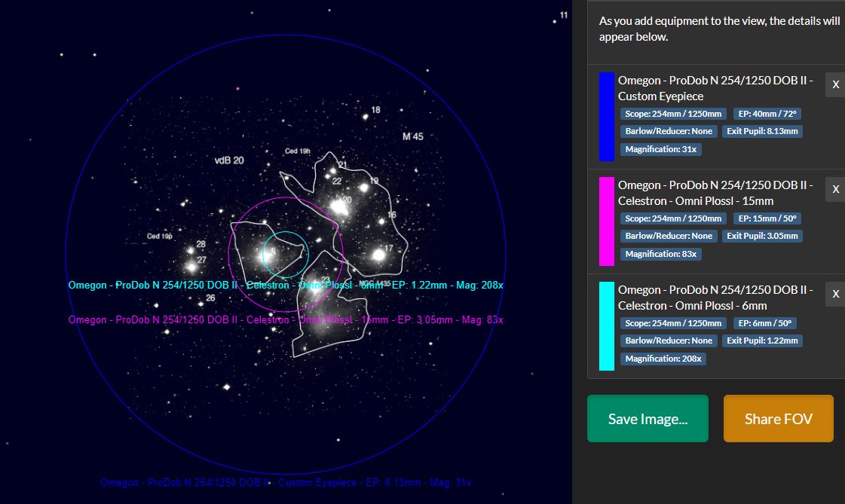Viewport: 845px width, 504px height.
Task: Click the M 45 label on sky map
Action: (413, 137)
